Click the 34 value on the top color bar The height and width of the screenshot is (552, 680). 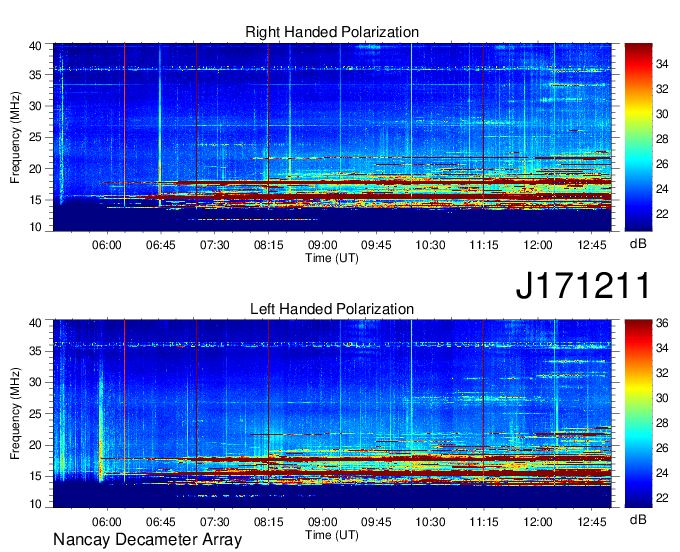[662, 64]
